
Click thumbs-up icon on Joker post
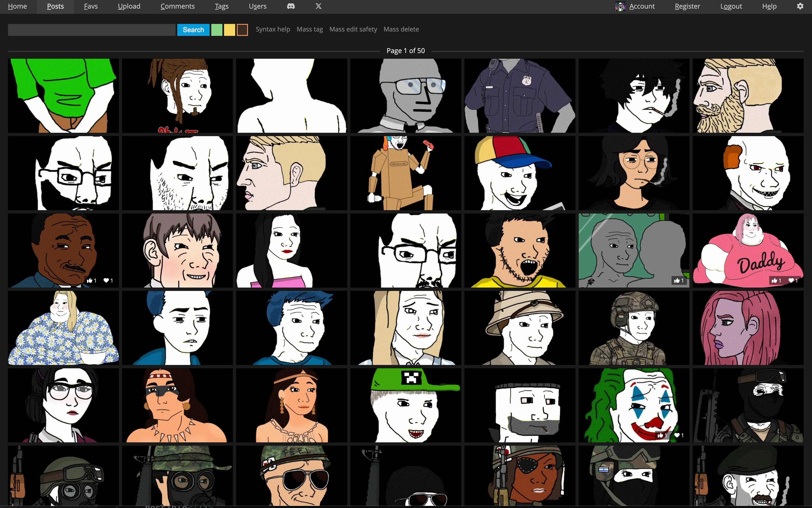tap(660, 435)
